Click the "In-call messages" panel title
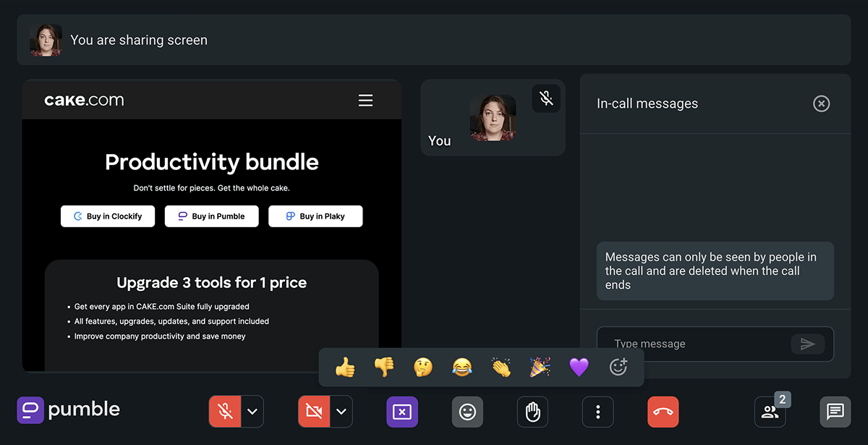The width and height of the screenshot is (868, 445). coord(647,103)
